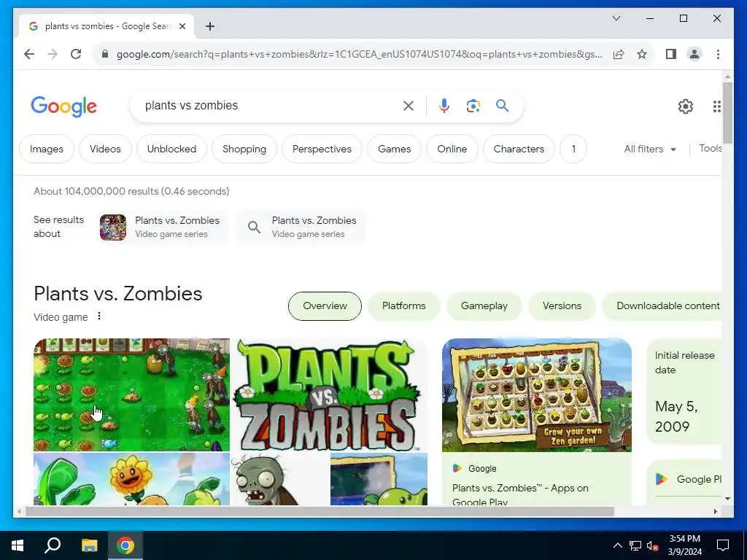Open Plants vs. Zombies result with magnifier
This screenshot has width=747, height=560.
tap(302, 227)
